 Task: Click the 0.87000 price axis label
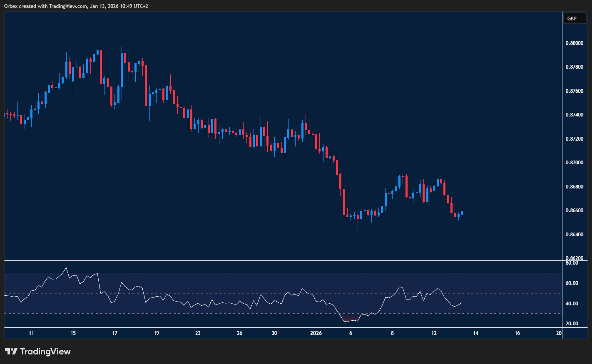(574, 163)
